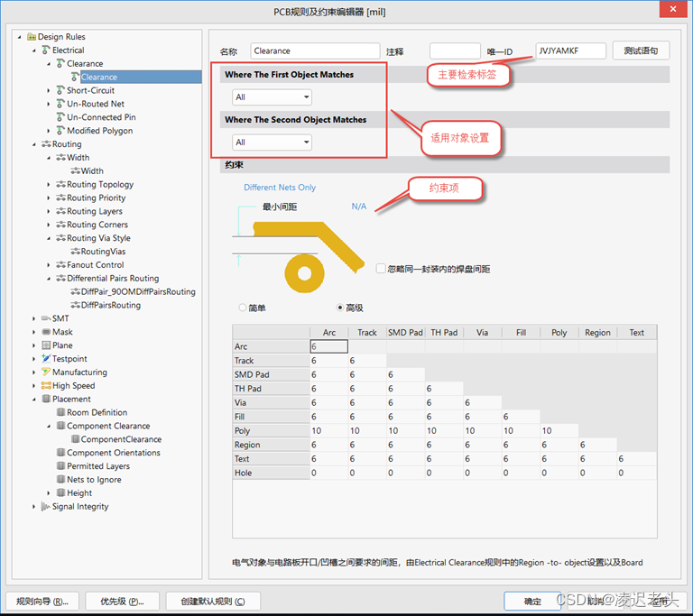This screenshot has height=616, width=693.
Task: Select the Testpoint category icon
Action: click(x=46, y=359)
